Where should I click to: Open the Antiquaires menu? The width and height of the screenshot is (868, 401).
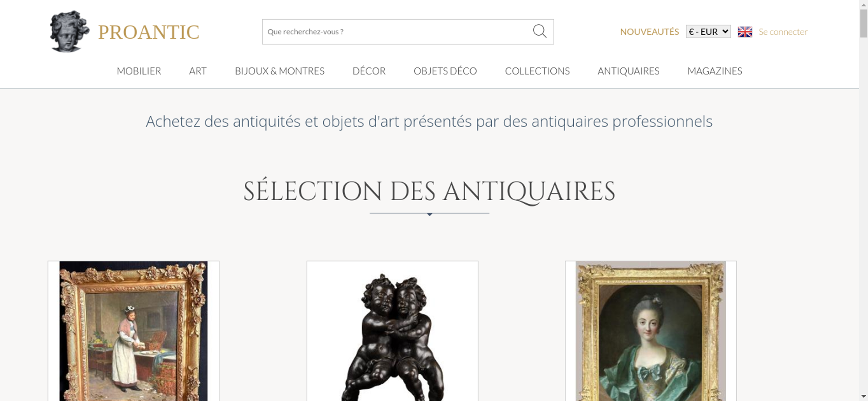pyautogui.click(x=628, y=71)
